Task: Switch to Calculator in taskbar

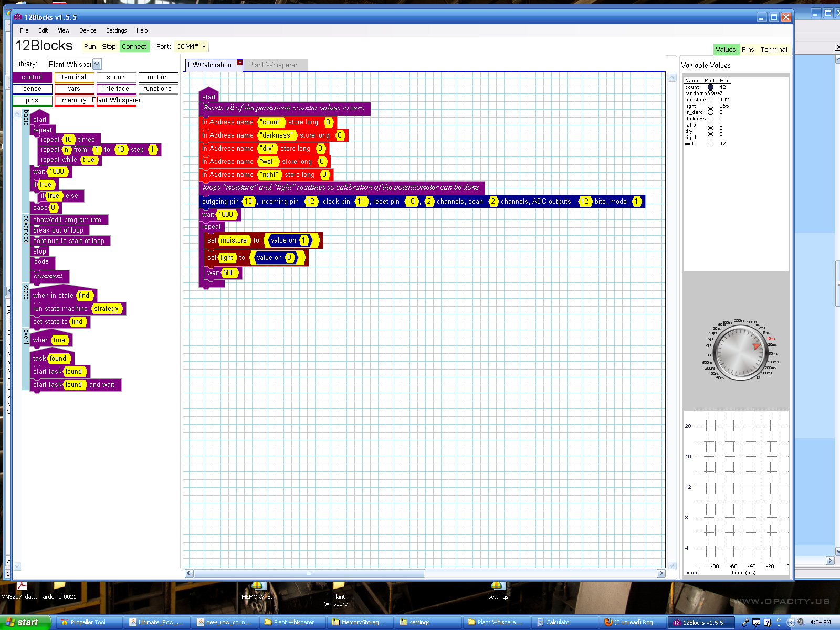Action: (564, 622)
